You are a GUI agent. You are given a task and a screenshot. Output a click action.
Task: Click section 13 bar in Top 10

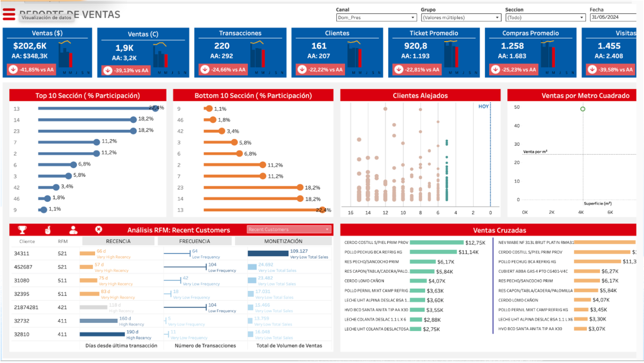(96, 108)
